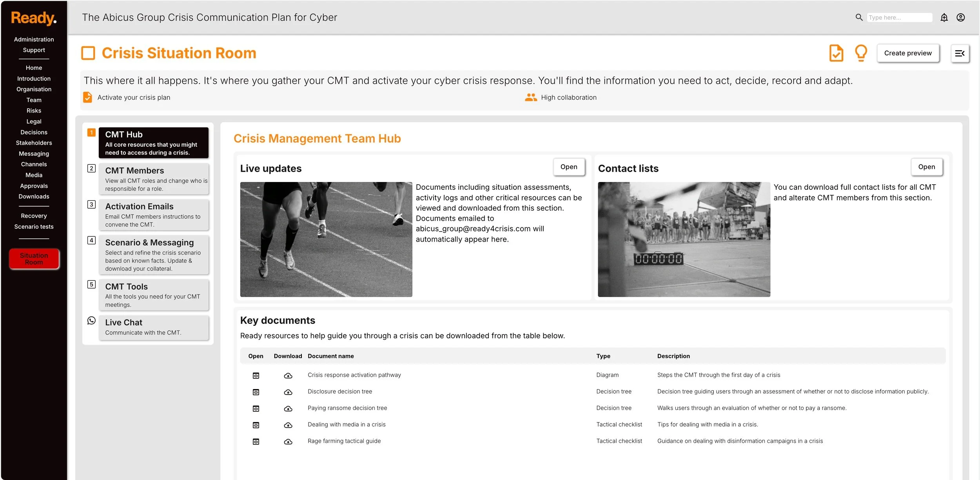
Task: Click the search magnifier icon
Action: pyautogui.click(x=858, y=18)
